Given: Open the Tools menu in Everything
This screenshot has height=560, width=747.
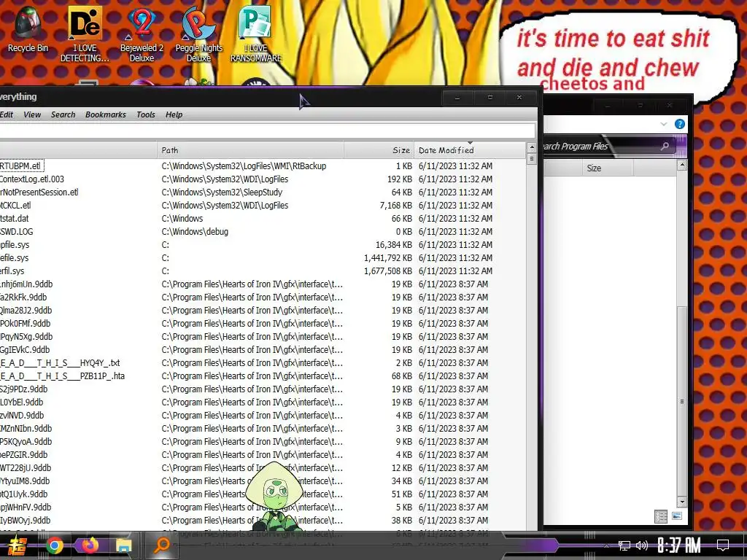Looking at the screenshot, I should tap(146, 114).
